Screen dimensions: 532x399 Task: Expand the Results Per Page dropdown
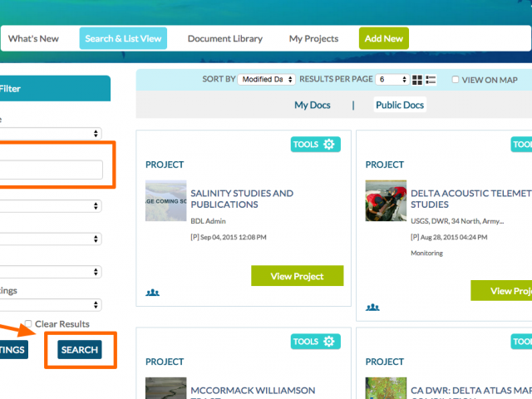click(392, 80)
